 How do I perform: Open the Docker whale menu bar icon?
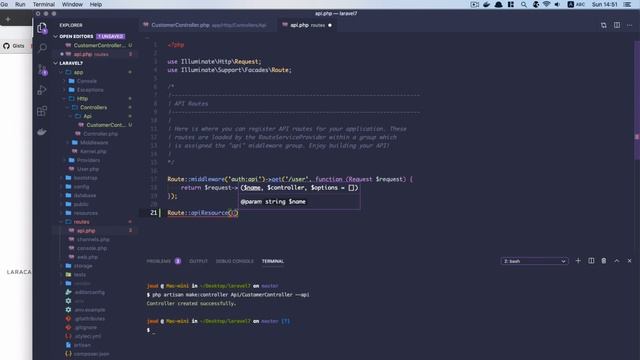point(487,4)
